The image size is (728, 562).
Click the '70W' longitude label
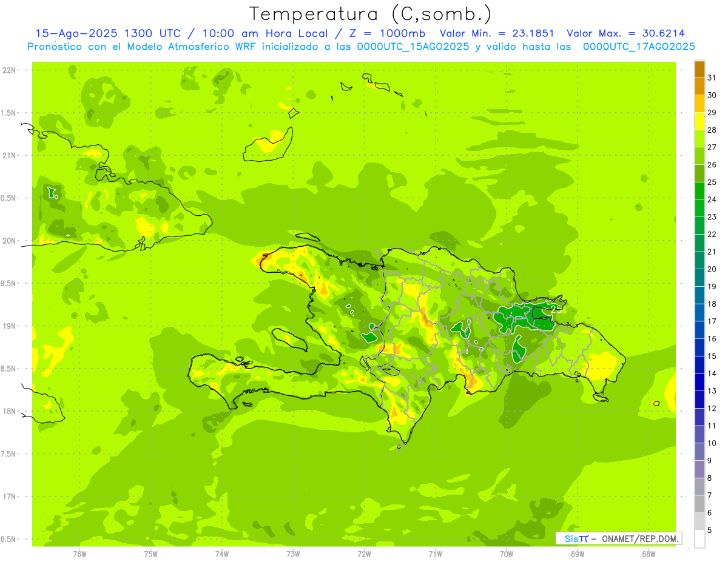[x=507, y=554]
